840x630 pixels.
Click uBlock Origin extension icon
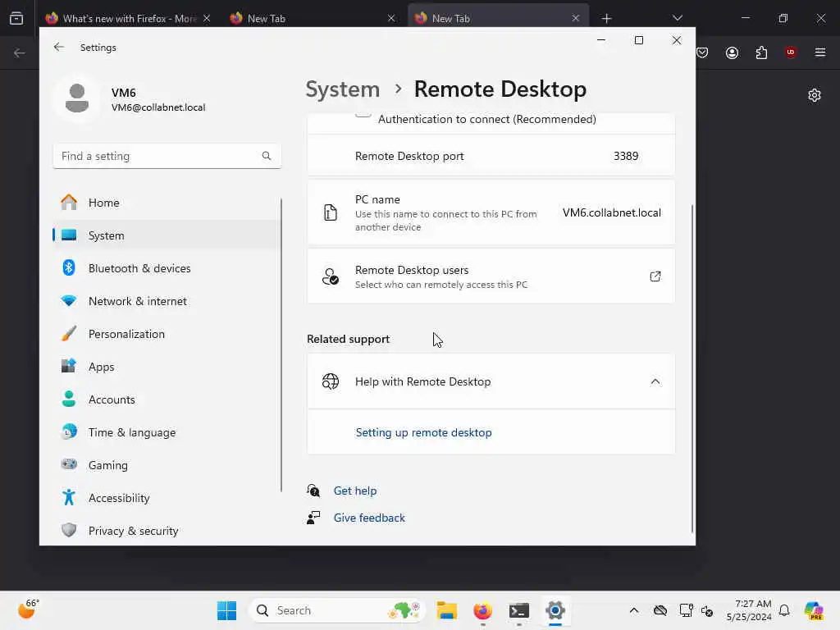tap(791, 52)
